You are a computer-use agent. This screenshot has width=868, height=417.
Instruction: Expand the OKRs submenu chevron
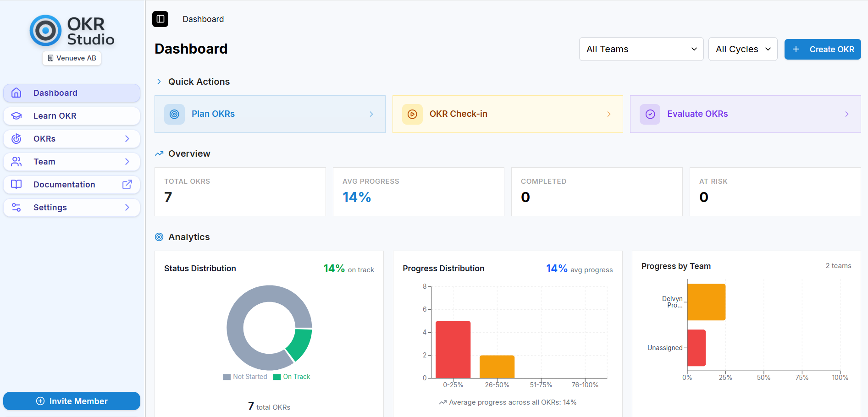coord(127,138)
